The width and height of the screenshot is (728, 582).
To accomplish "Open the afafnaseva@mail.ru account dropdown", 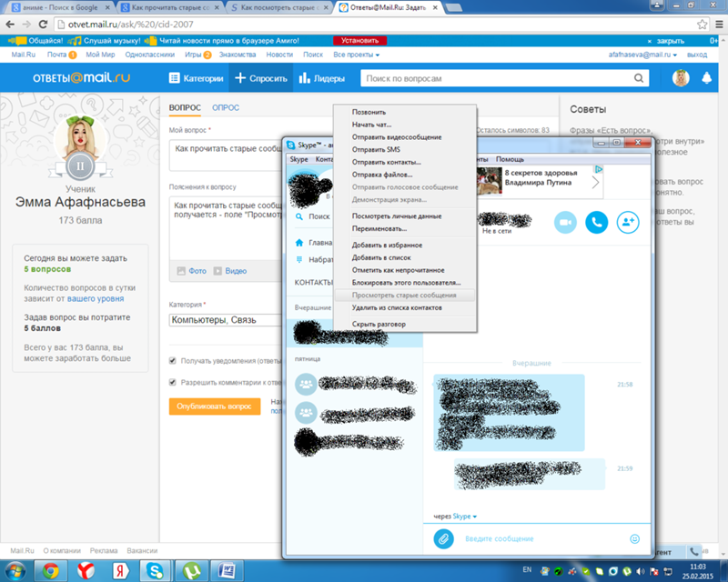I will point(642,55).
